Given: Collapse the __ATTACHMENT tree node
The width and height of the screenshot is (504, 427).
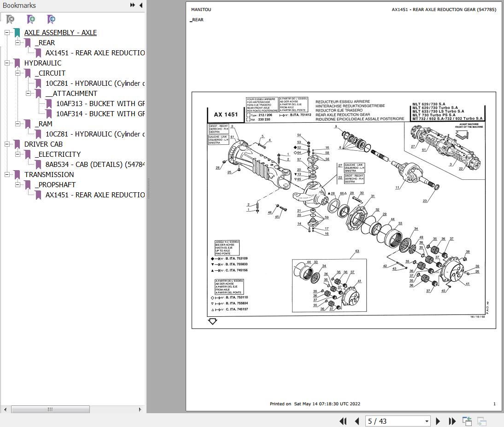Looking at the screenshot, I should (28, 93).
